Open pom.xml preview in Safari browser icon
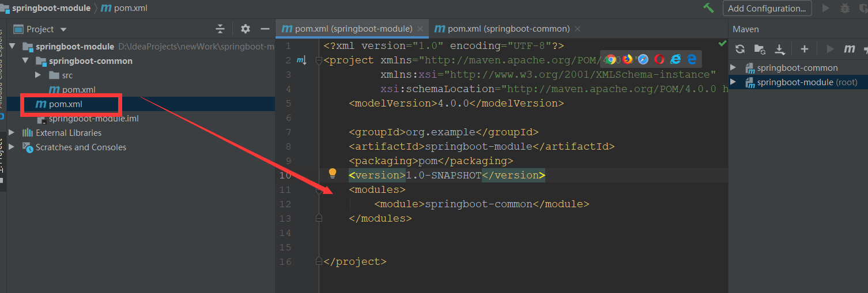This screenshot has height=293, width=868. (x=643, y=59)
